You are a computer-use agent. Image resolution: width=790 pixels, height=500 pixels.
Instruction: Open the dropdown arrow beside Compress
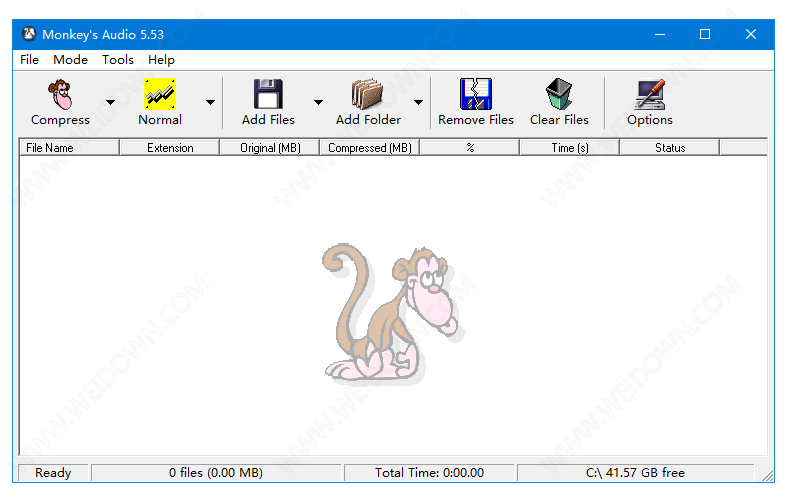point(110,102)
